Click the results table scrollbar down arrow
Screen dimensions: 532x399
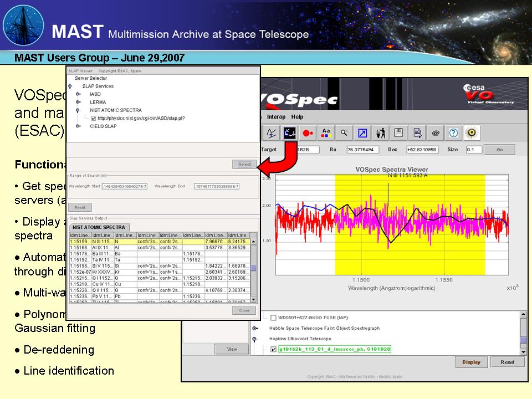point(253,300)
